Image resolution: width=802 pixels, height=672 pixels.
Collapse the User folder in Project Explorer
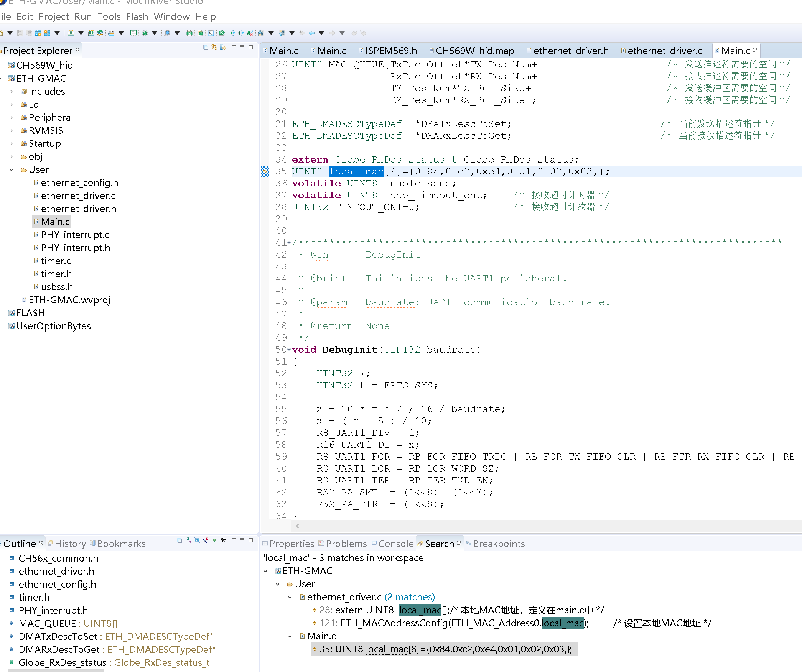[12, 170]
